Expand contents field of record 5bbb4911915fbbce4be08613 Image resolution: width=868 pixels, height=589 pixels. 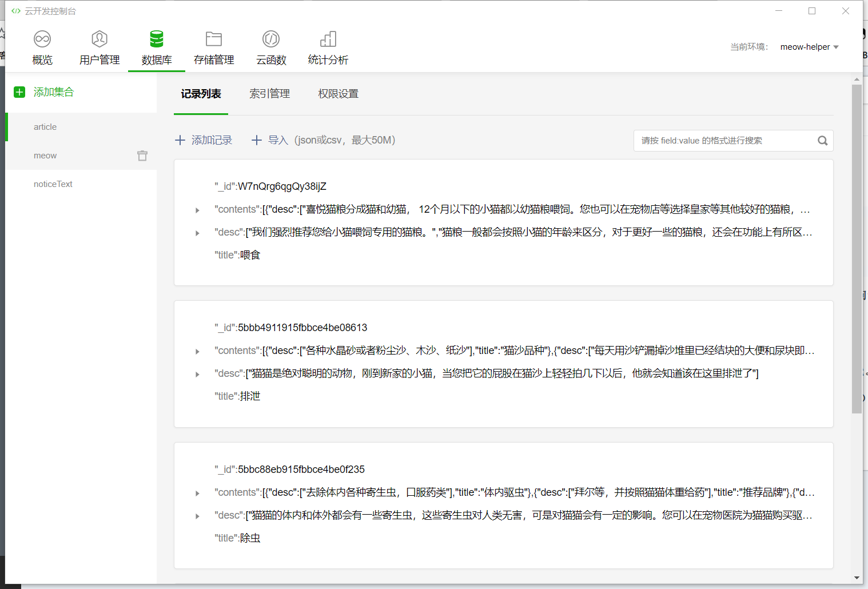(197, 352)
